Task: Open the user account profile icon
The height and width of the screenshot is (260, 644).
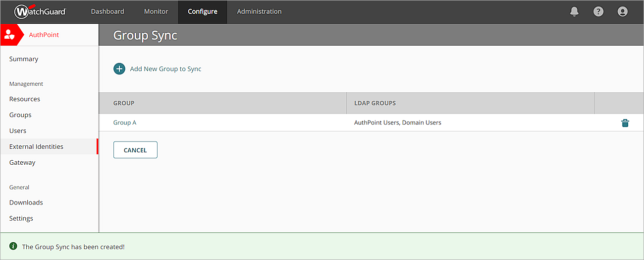Action: [x=623, y=11]
